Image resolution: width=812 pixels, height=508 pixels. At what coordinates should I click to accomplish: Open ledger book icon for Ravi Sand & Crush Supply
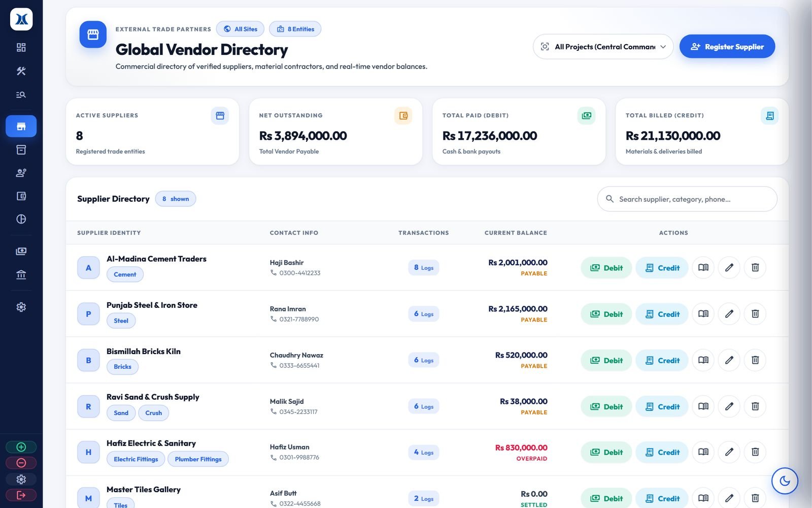pyautogui.click(x=703, y=406)
